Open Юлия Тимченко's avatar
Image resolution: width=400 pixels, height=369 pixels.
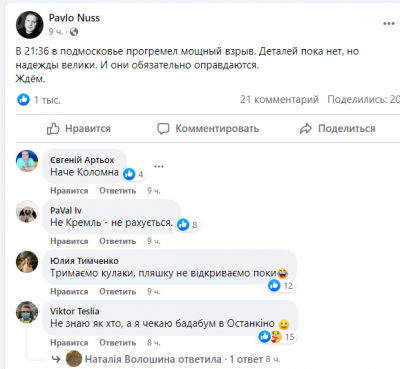point(27,262)
